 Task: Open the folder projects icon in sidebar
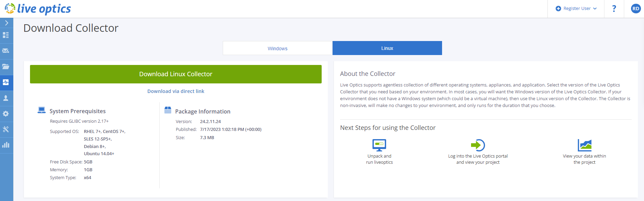[x=6, y=67]
